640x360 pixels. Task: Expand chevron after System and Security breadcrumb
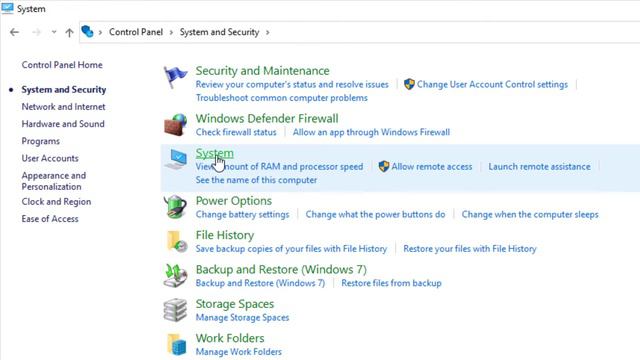(x=267, y=32)
